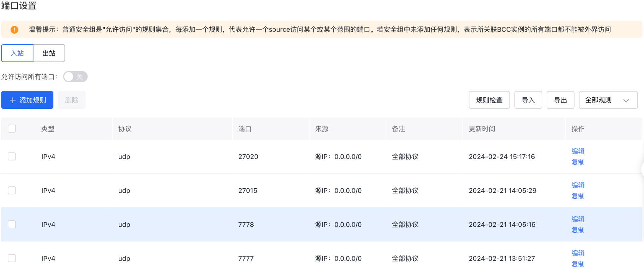Select the checkbox for port 7778 rule
644x275 pixels.
click(12, 224)
